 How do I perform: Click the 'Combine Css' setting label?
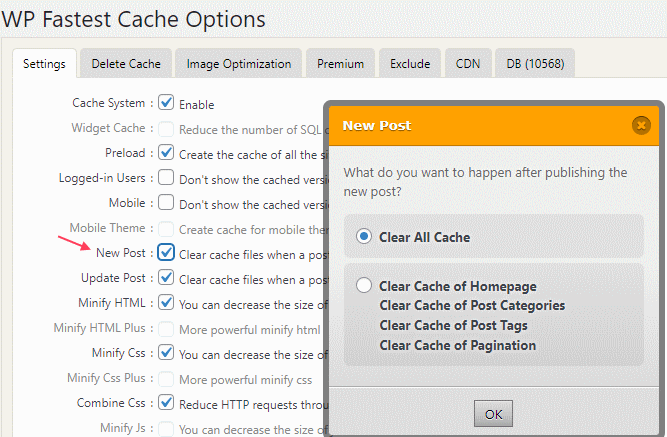coord(111,403)
